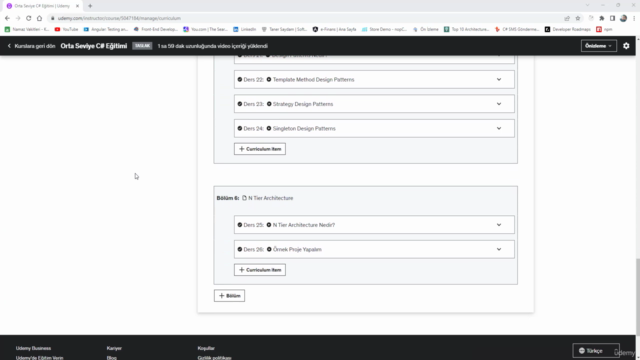Viewport: 640px width, 360px height.
Task: Open Kariyer footer link
Action: (114, 348)
